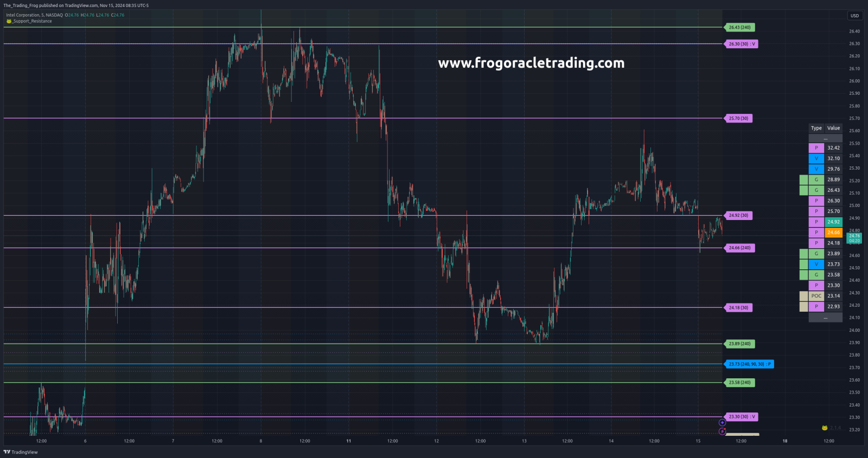The image size is (868, 458).
Task: Click date 11 on the time axis
Action: pyautogui.click(x=349, y=441)
